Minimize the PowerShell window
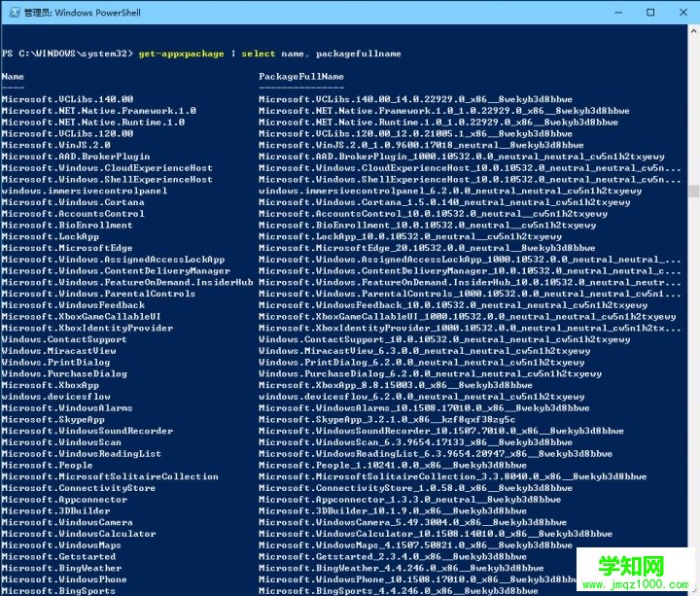Image resolution: width=700 pixels, height=596 pixels. (618, 13)
